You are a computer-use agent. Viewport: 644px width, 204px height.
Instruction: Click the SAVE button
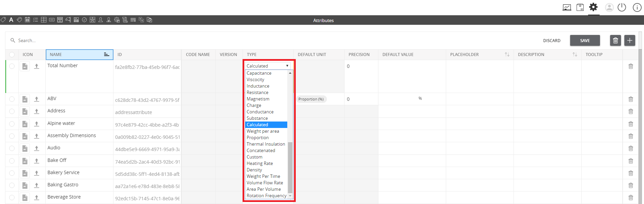tap(585, 40)
